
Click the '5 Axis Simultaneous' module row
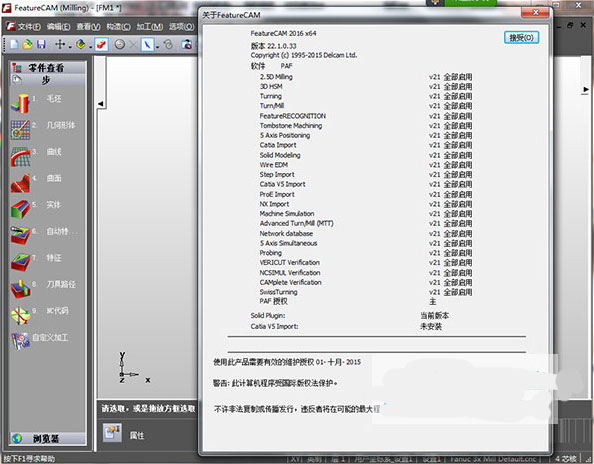tap(366, 243)
